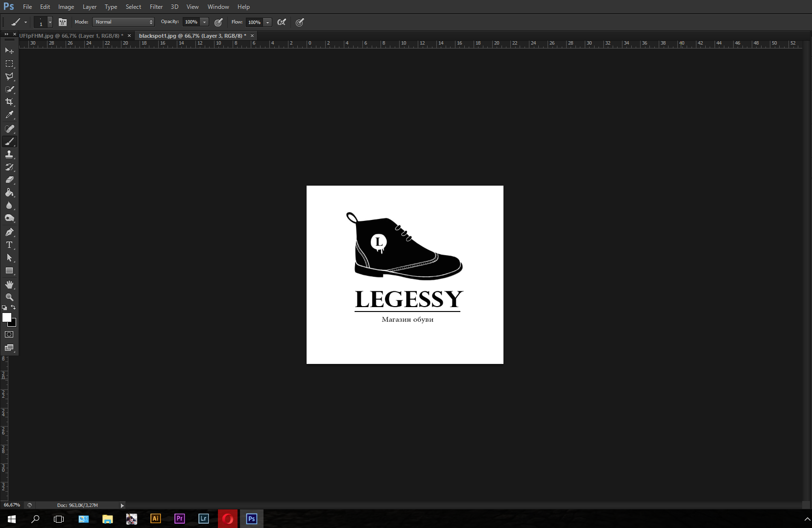
Task: Select the Crop tool
Action: coord(9,102)
